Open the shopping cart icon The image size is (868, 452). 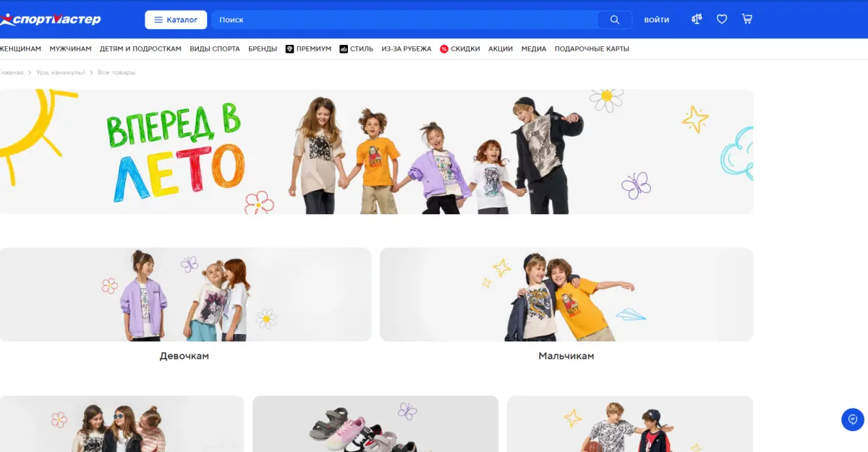pyautogui.click(x=747, y=20)
